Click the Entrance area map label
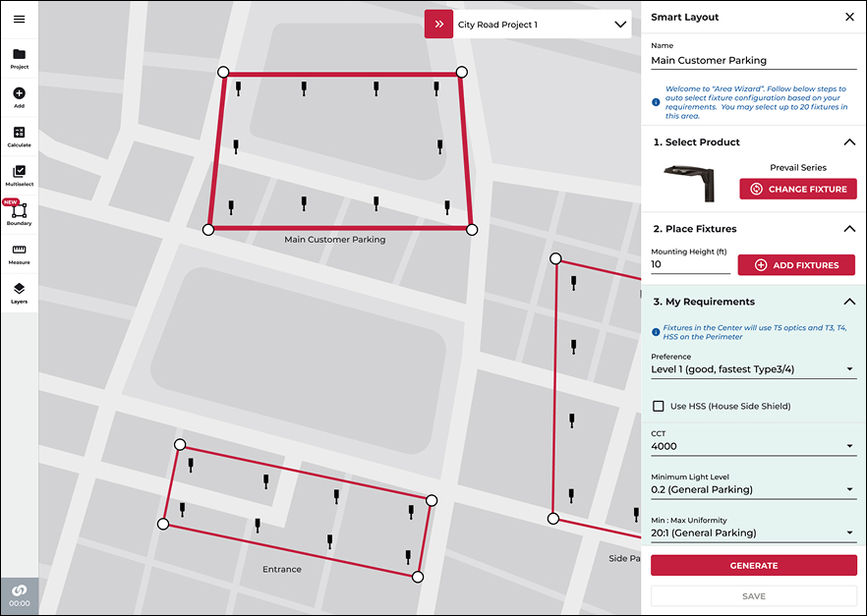This screenshot has width=867, height=616. tap(282, 569)
